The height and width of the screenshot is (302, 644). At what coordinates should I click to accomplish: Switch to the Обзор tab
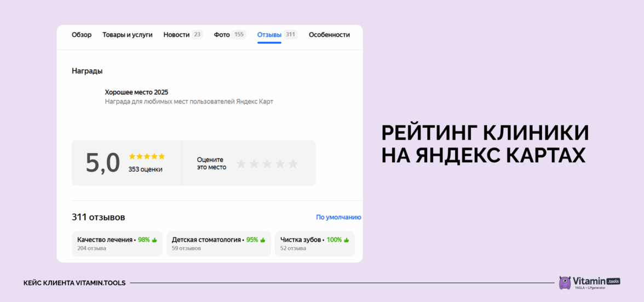(x=82, y=35)
